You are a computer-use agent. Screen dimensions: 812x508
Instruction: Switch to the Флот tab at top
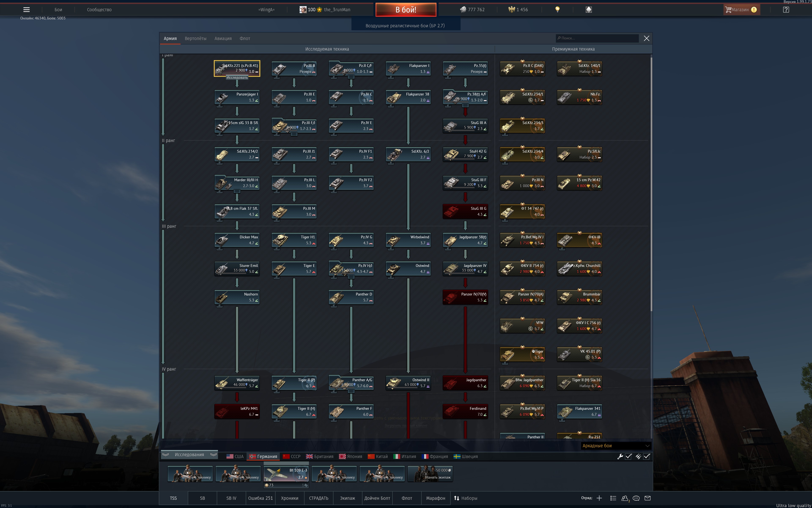[245, 38]
